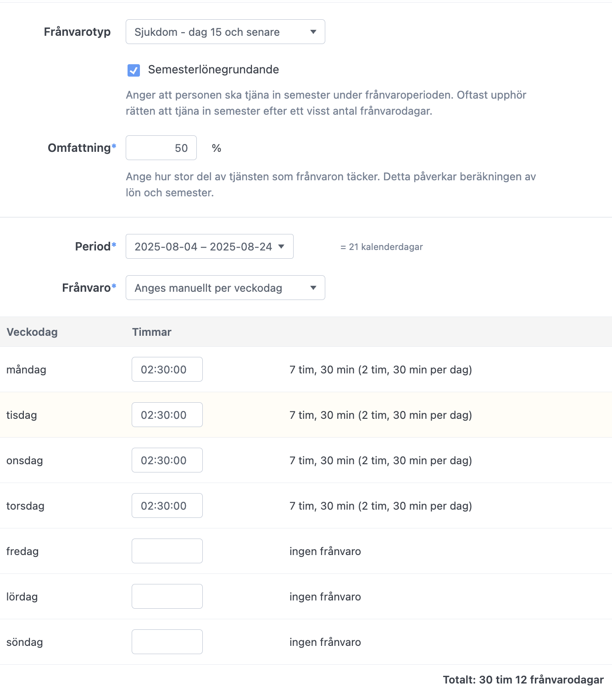Image resolution: width=612 pixels, height=700 pixels.
Task: Click the empty söndag hours field
Action: point(167,642)
